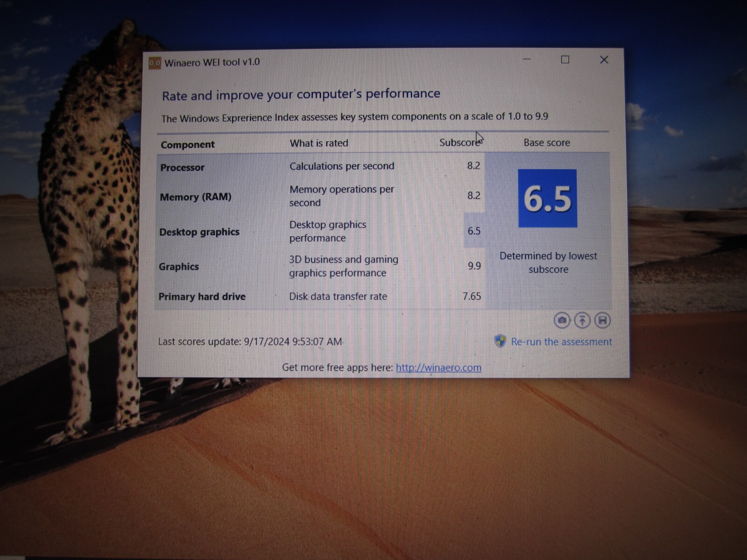This screenshot has width=747, height=560.
Task: Click the Windows Experience Index description line
Action: coord(354,117)
